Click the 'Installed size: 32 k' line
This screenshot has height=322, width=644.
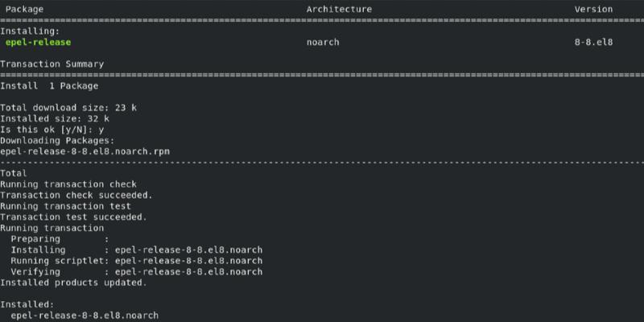tap(54, 118)
